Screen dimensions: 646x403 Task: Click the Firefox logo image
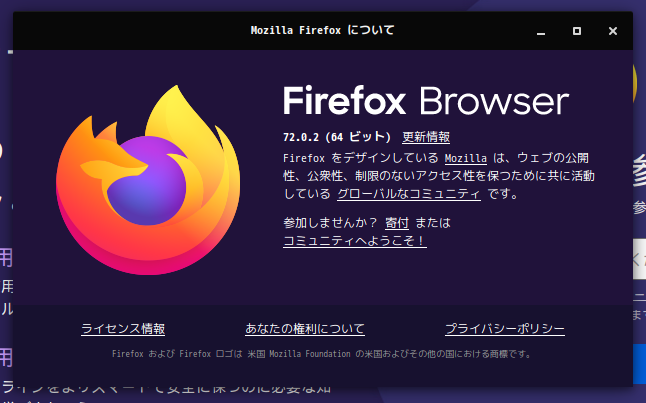[148, 180]
